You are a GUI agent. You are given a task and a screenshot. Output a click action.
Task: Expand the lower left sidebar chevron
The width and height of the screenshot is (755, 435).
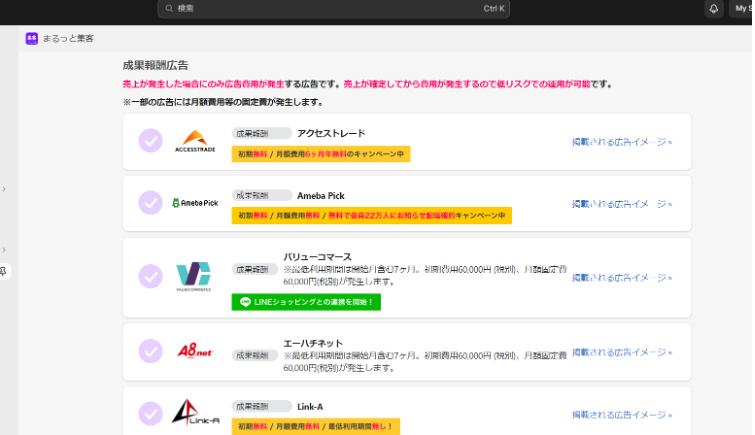[4, 250]
